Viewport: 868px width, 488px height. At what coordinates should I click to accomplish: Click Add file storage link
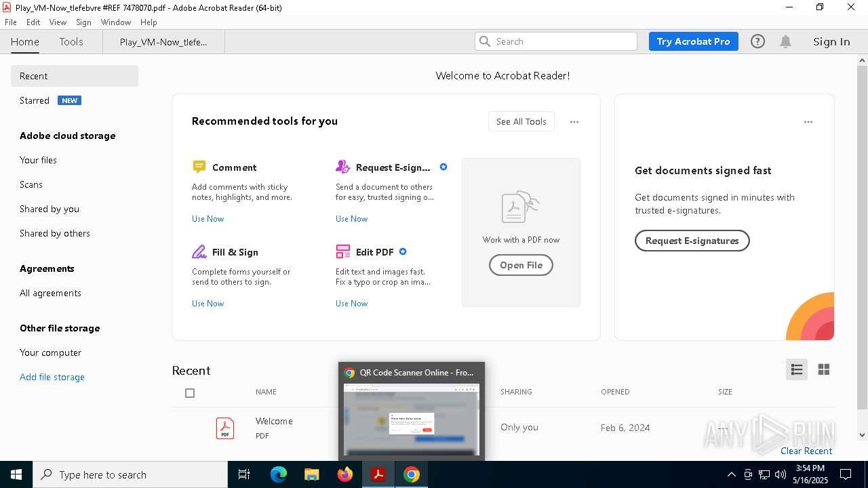point(52,377)
